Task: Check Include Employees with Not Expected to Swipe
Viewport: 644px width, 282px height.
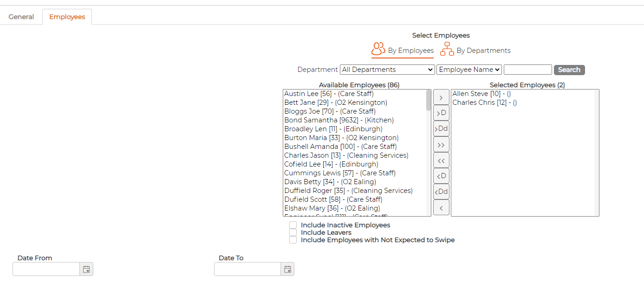Action: pyautogui.click(x=293, y=240)
